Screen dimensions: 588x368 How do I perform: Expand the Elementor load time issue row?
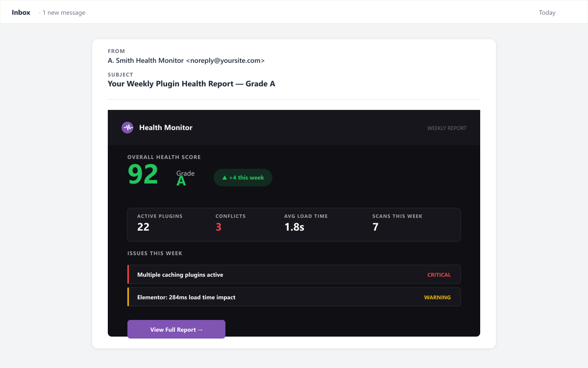tap(294, 297)
